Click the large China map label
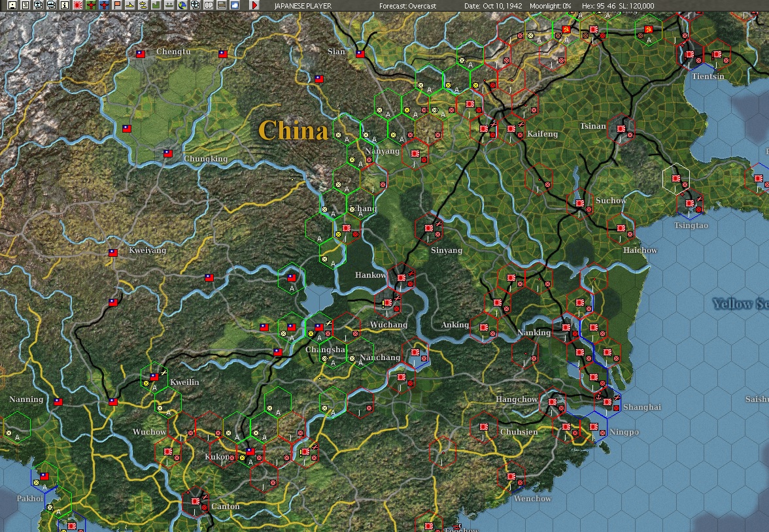This screenshot has width=769, height=532. 293,131
